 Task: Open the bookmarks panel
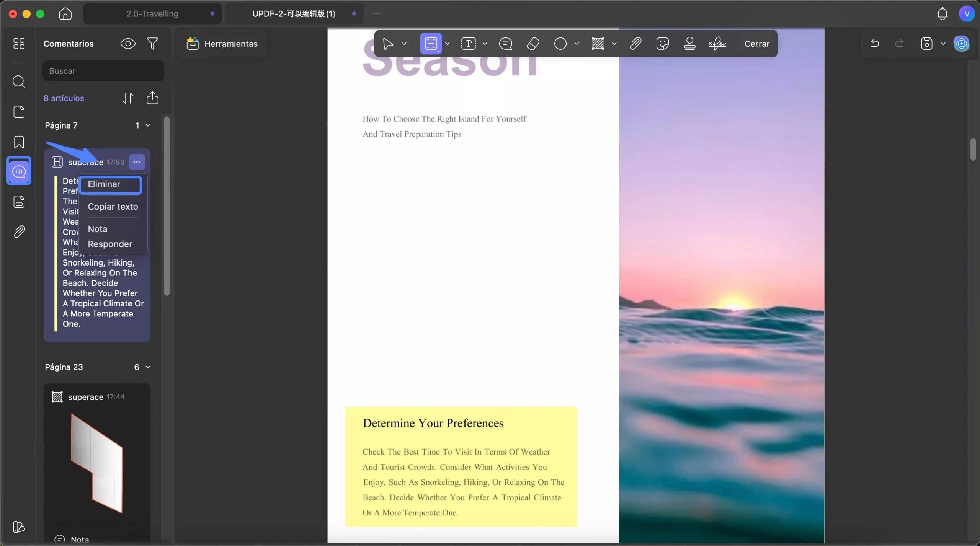[19, 142]
